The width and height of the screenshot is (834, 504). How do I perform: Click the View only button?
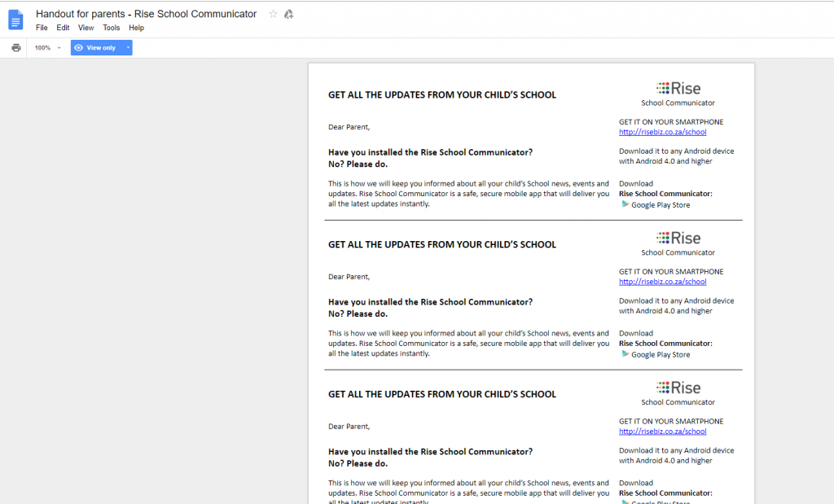pos(97,48)
